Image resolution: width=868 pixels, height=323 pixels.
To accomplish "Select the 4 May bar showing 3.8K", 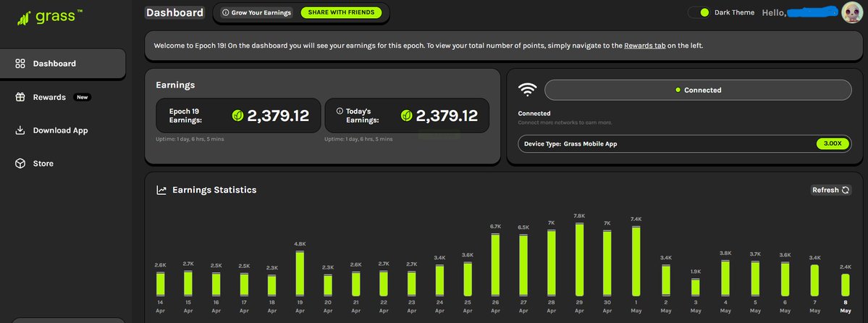I will click(x=725, y=278).
